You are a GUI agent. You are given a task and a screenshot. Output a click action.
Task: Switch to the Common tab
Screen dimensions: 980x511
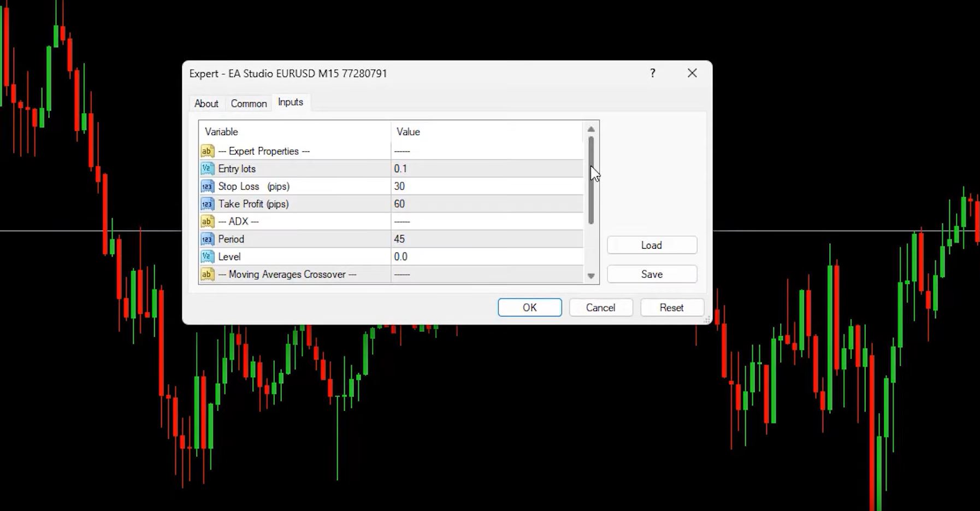pyautogui.click(x=249, y=103)
